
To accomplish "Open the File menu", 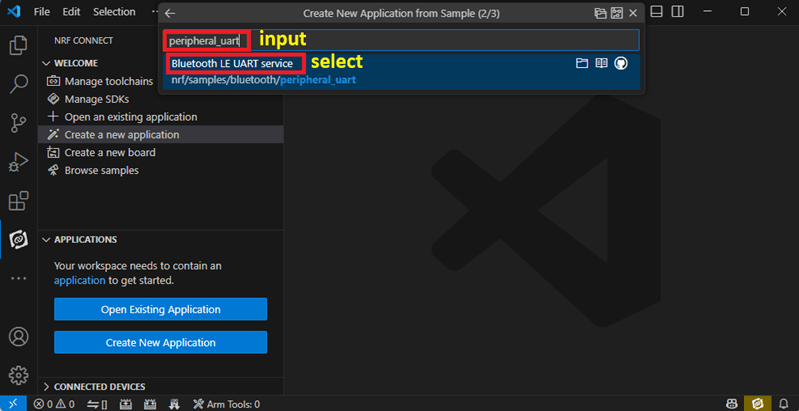I will coord(42,12).
